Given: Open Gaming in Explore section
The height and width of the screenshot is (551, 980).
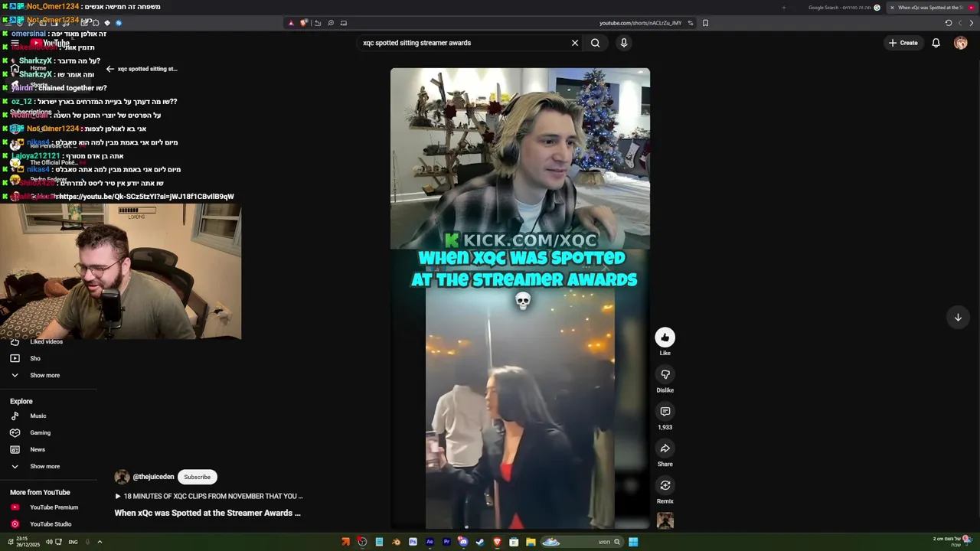Looking at the screenshot, I should 40,433.
